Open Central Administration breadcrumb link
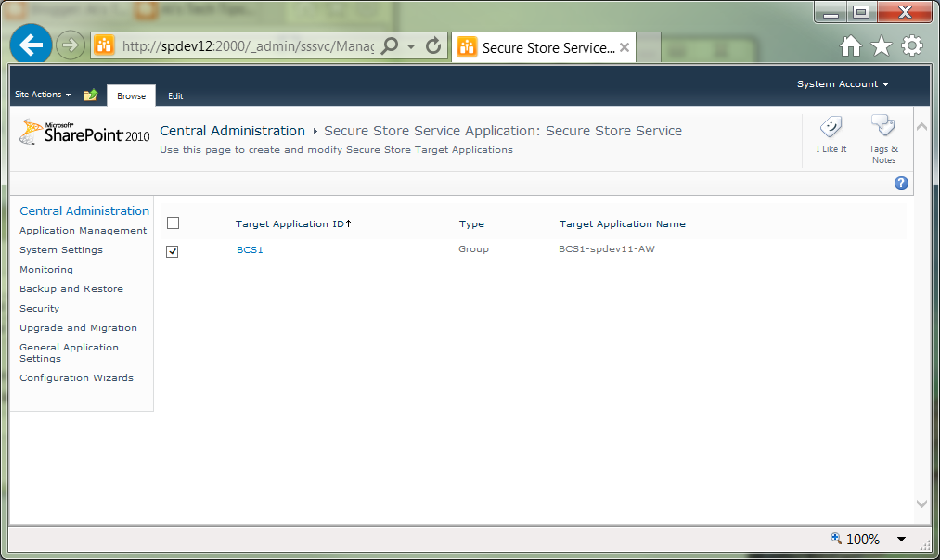This screenshot has width=940, height=560. coord(232,131)
